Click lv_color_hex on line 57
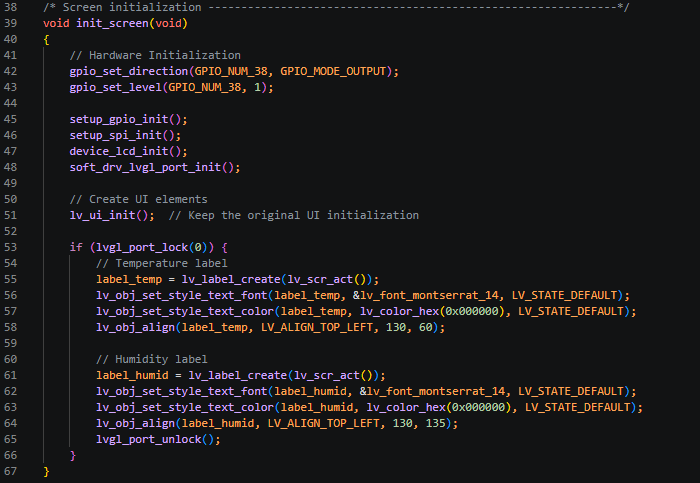This screenshot has height=483, width=700. pos(400,312)
